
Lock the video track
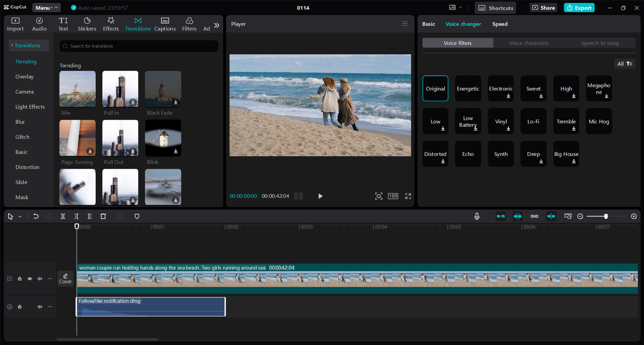[20, 279]
